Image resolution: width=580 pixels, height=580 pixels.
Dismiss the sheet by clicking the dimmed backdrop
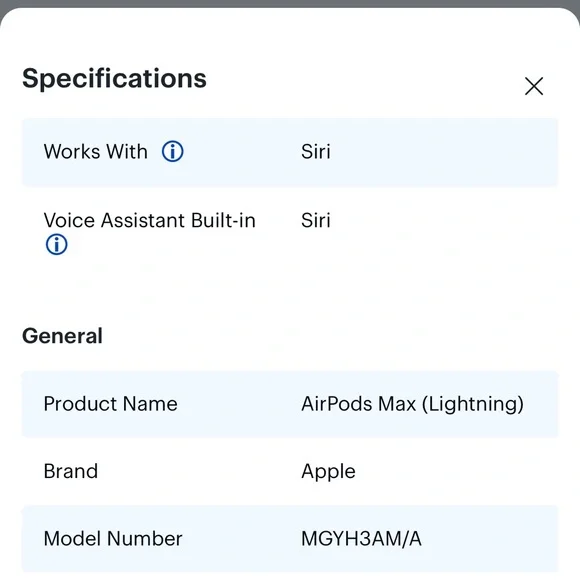[x=290, y=3]
